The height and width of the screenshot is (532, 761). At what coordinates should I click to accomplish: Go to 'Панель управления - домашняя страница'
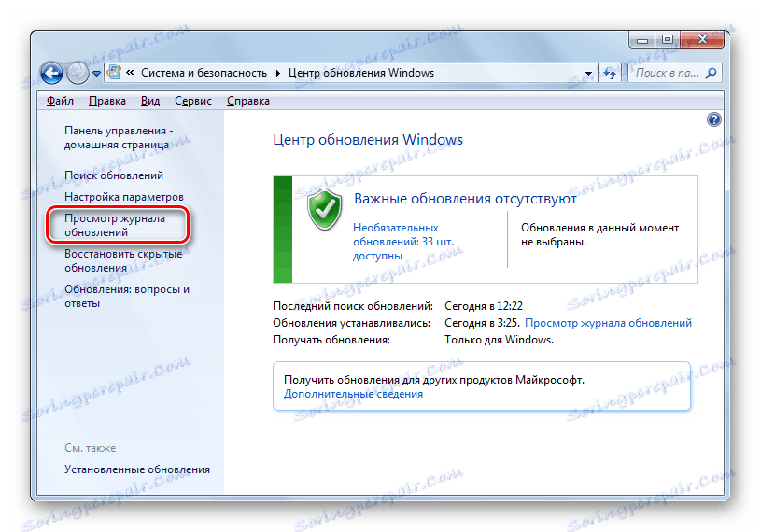[119, 138]
